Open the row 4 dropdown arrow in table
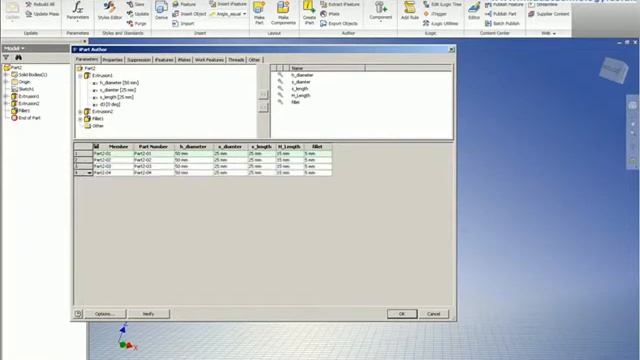Image resolution: width=640 pixels, height=360 pixels. (x=89, y=173)
